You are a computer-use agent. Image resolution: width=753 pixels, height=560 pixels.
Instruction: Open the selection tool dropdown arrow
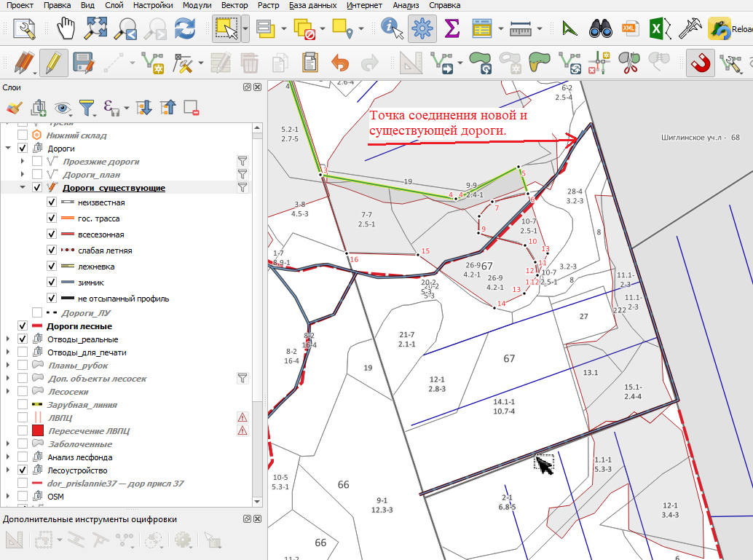click(245, 29)
